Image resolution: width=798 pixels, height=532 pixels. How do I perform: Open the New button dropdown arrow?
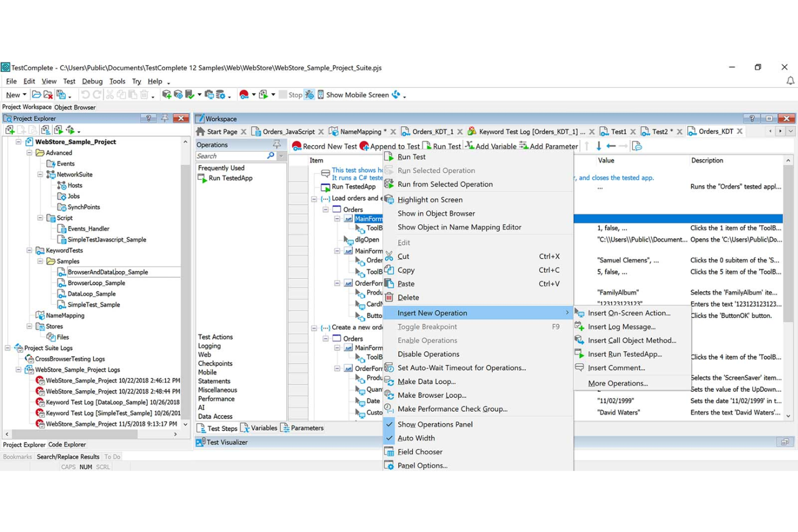coord(24,95)
